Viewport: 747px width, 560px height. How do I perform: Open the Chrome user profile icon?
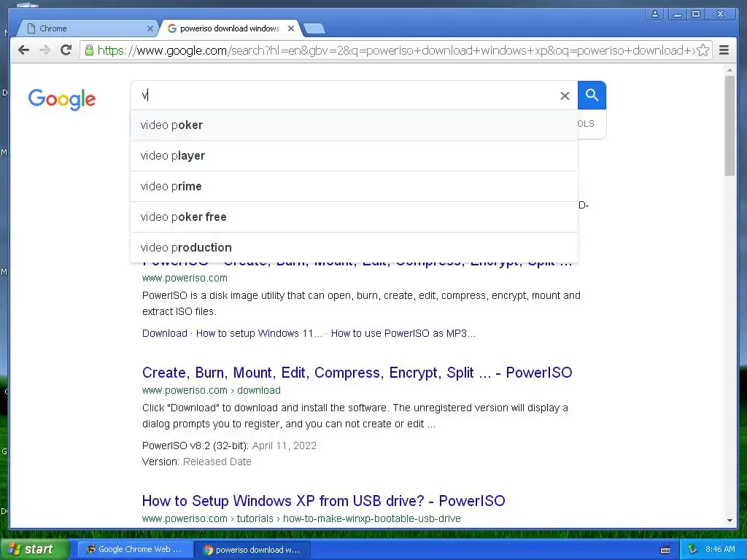655,15
